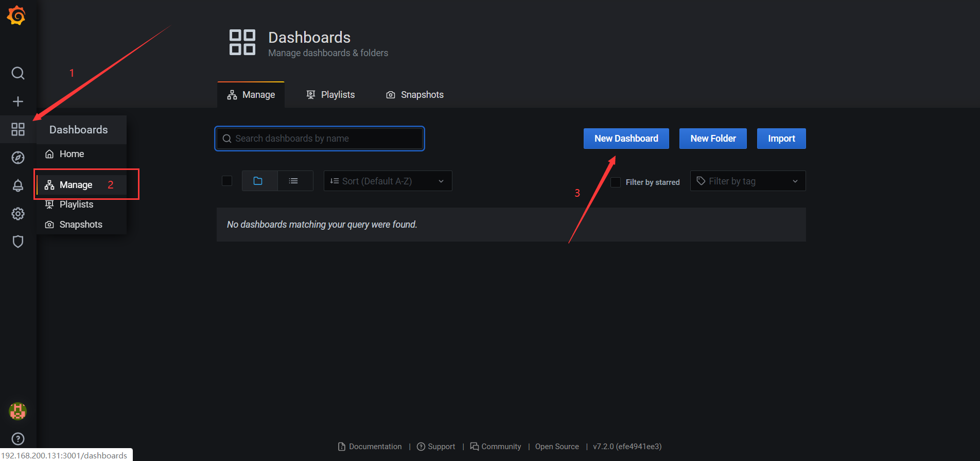Open the Filter by tag dropdown
The width and height of the screenshot is (980, 461).
[x=747, y=181]
